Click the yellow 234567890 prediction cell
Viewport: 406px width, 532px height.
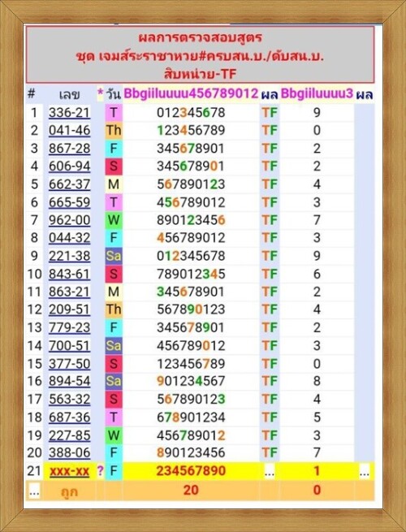191,471
